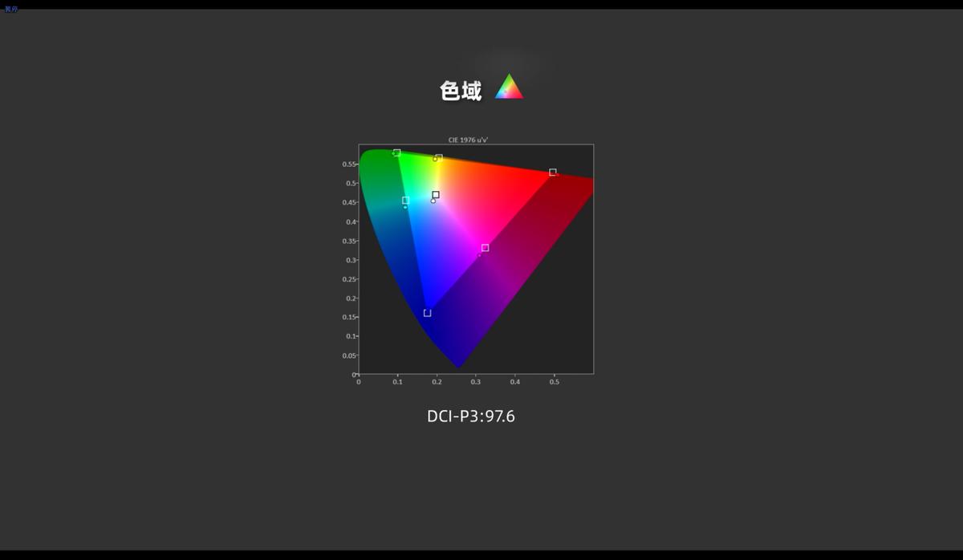
Task: Click the white point marker in the center
Action: click(x=435, y=194)
